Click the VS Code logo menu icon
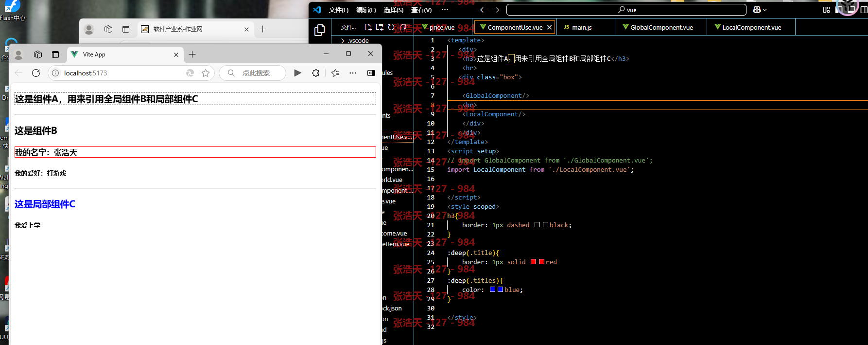The height and width of the screenshot is (345, 868). (x=317, y=10)
